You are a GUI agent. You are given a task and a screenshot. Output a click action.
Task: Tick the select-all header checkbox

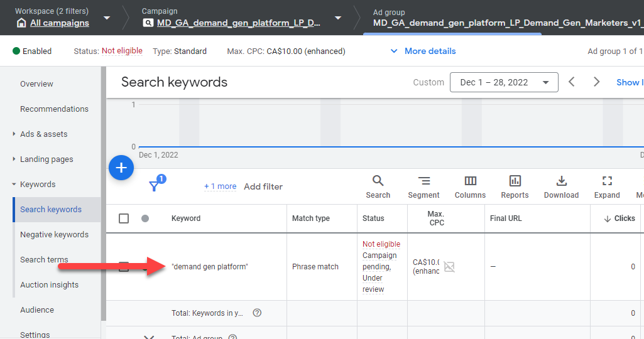coord(124,218)
